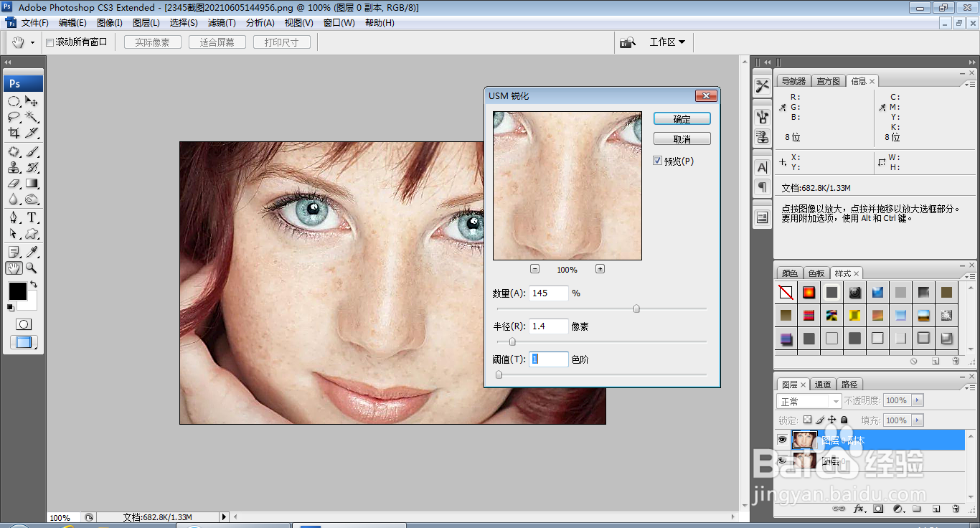Select the Path Selection arrow tool
The width and height of the screenshot is (980, 528).
pos(14,234)
